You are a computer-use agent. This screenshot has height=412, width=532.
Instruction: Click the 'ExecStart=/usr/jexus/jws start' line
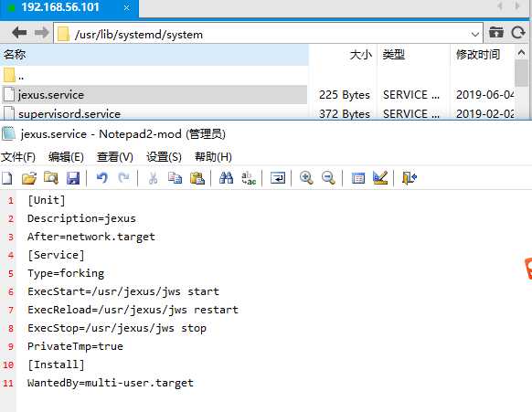click(123, 291)
